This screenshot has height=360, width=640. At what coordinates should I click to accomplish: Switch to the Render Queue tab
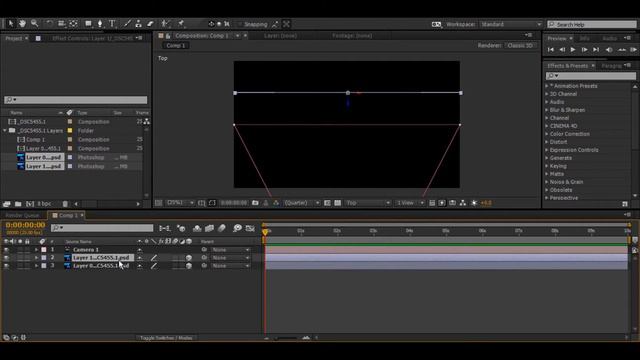[x=22, y=215]
